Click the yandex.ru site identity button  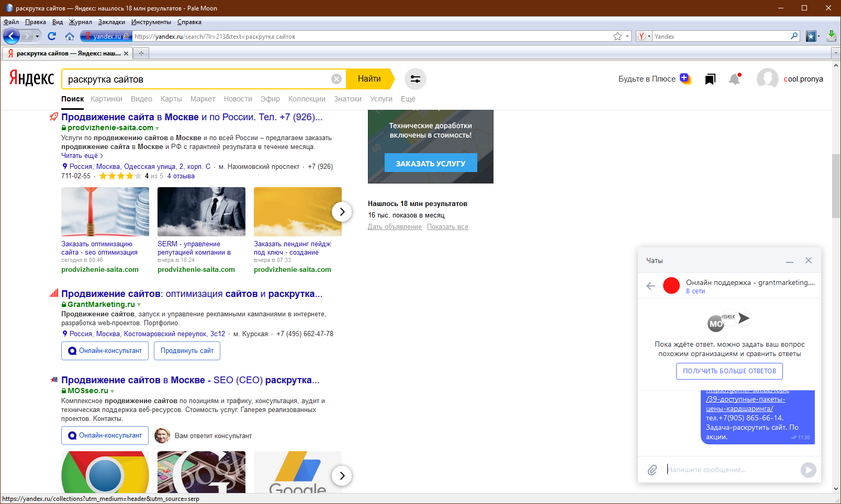[106, 36]
